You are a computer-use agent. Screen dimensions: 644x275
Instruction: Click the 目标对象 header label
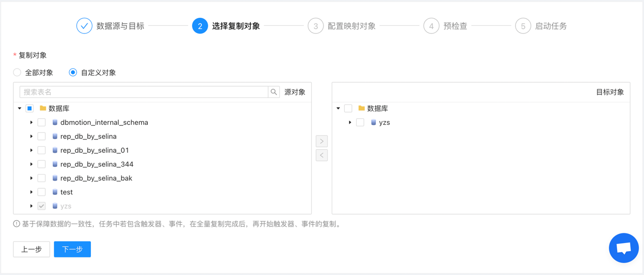tap(610, 92)
